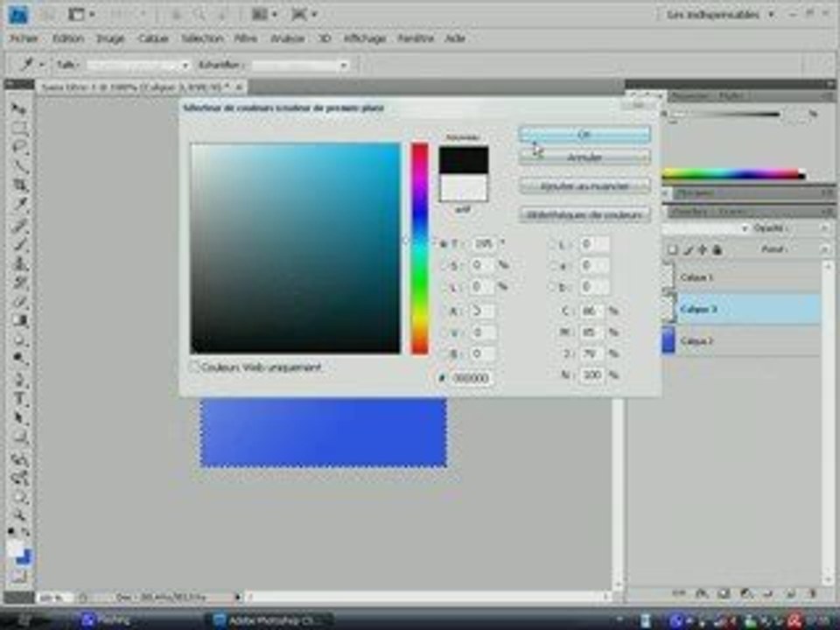Click Ajouter au nuancier button

coord(585,186)
